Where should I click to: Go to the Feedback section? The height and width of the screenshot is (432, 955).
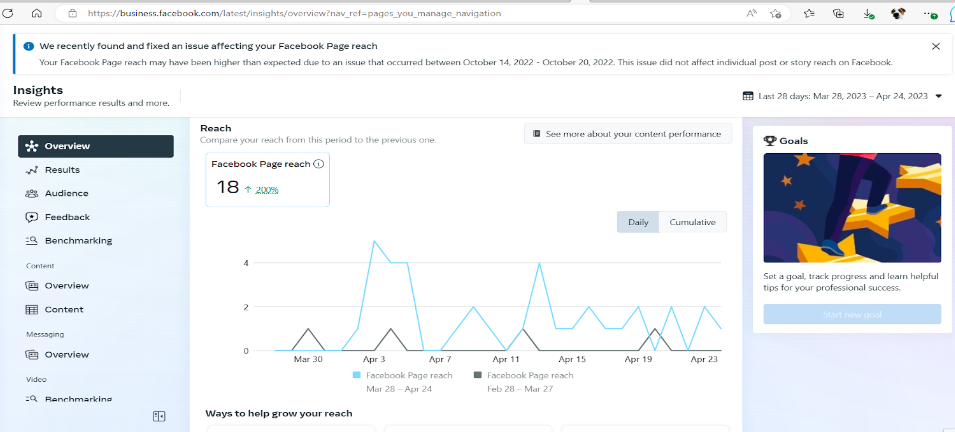coord(66,217)
